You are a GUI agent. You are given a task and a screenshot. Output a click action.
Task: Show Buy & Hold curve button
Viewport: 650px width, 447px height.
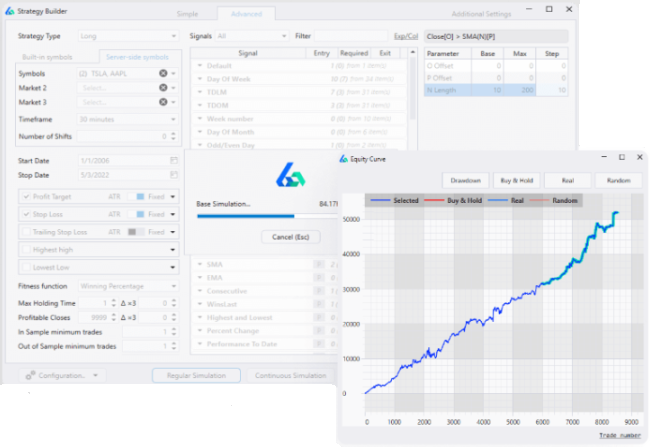tap(517, 180)
